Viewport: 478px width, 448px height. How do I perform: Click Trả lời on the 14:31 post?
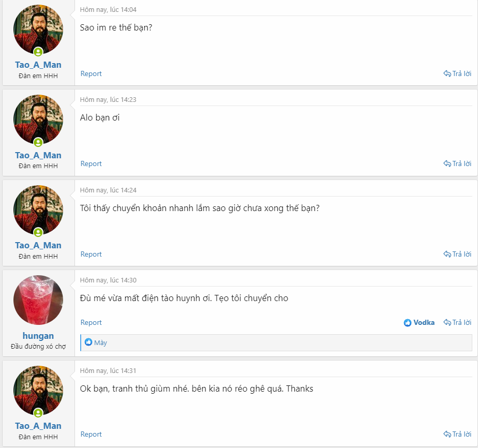click(x=457, y=434)
